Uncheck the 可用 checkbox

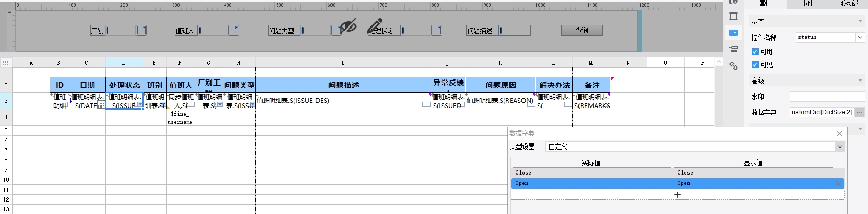pos(755,51)
